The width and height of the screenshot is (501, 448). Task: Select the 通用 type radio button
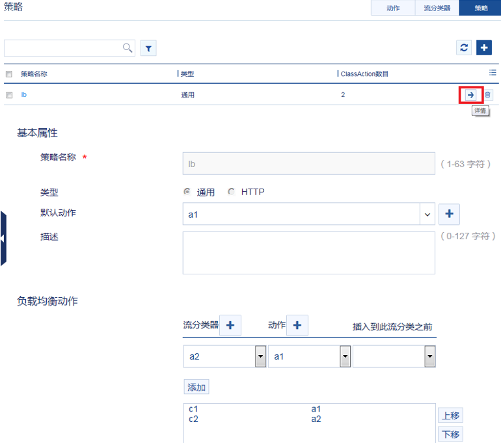[x=187, y=192]
